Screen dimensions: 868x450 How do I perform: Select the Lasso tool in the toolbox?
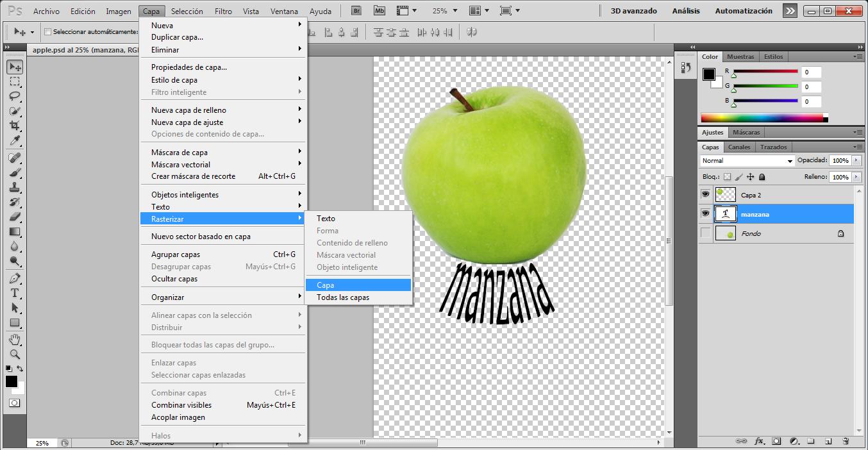tap(15, 96)
